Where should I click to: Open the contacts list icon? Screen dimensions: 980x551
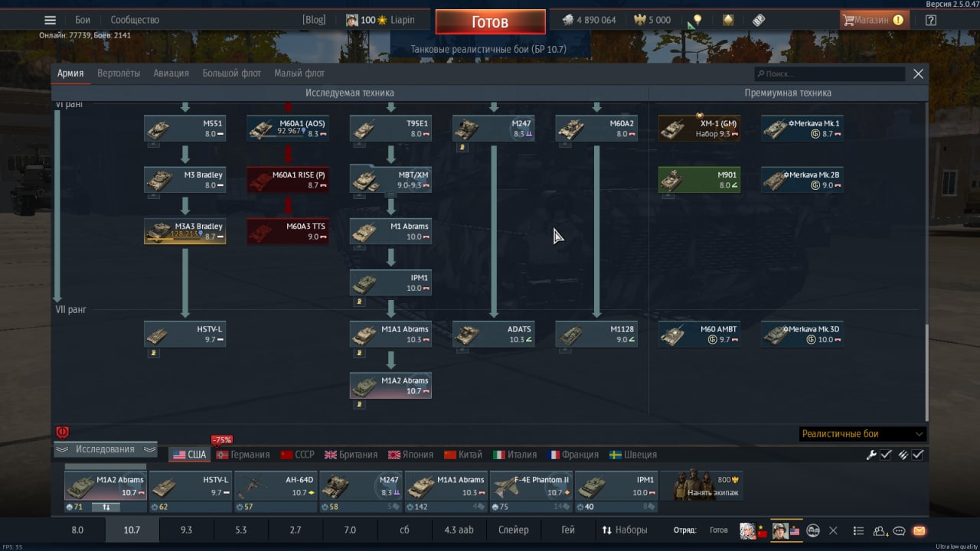pos(858,530)
